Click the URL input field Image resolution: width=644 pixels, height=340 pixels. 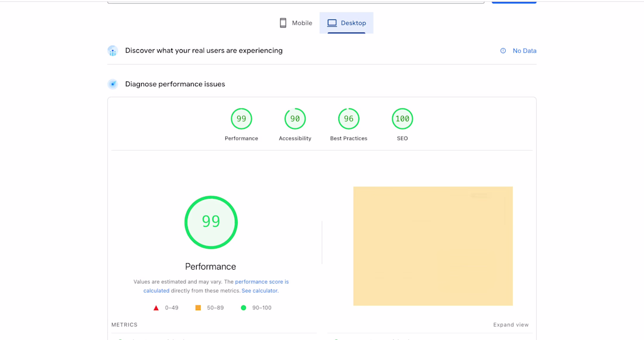296,2
